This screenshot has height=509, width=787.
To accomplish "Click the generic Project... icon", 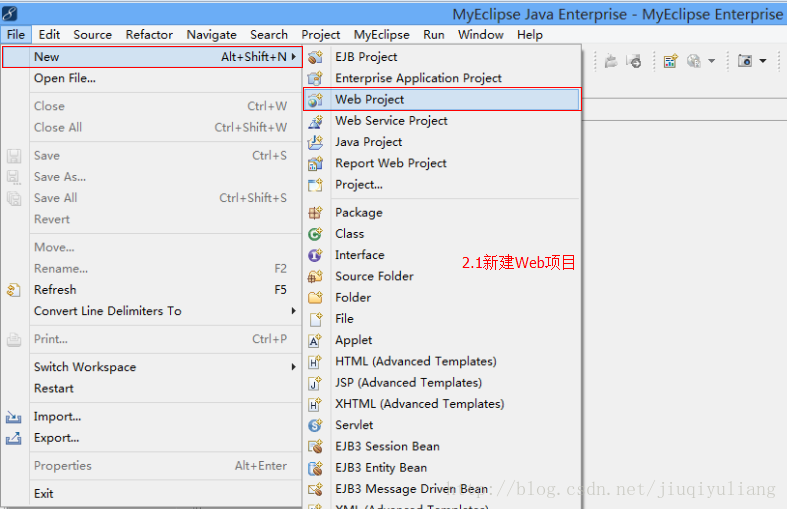I will click(x=315, y=185).
